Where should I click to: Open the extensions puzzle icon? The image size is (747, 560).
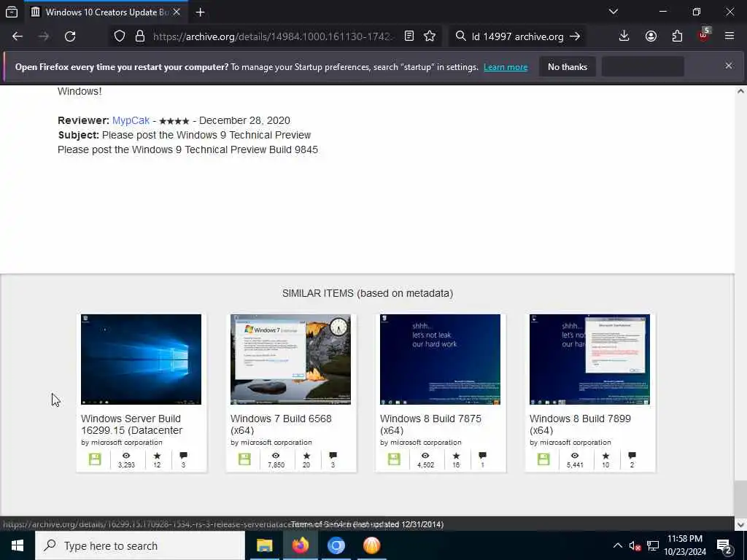(678, 36)
